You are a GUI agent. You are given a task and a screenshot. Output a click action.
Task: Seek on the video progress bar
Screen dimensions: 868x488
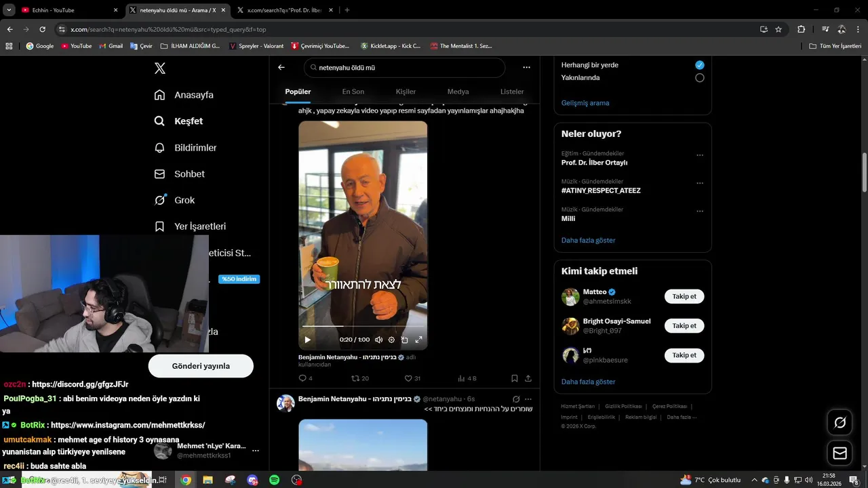pyautogui.click(x=363, y=327)
